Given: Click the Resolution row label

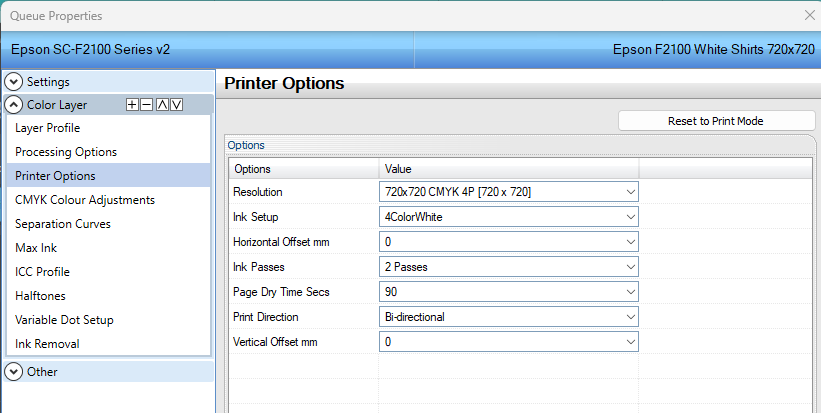Looking at the screenshot, I should [258, 192].
